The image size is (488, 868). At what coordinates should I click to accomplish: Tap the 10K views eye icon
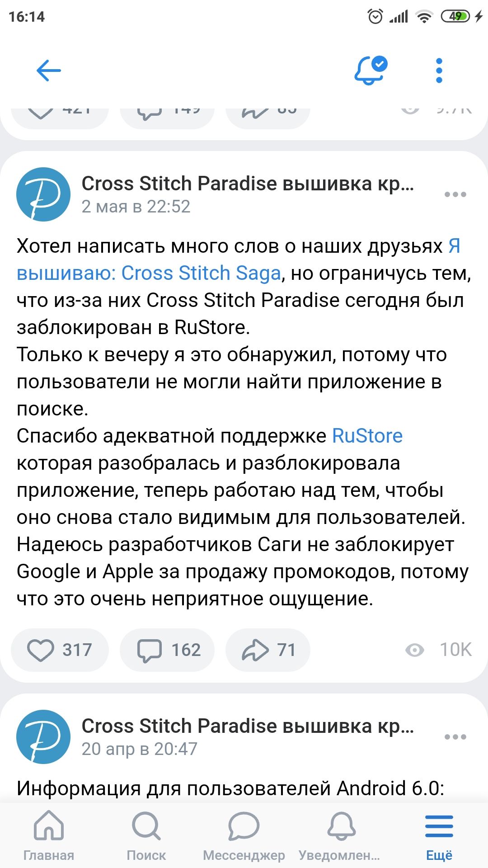pos(414,650)
